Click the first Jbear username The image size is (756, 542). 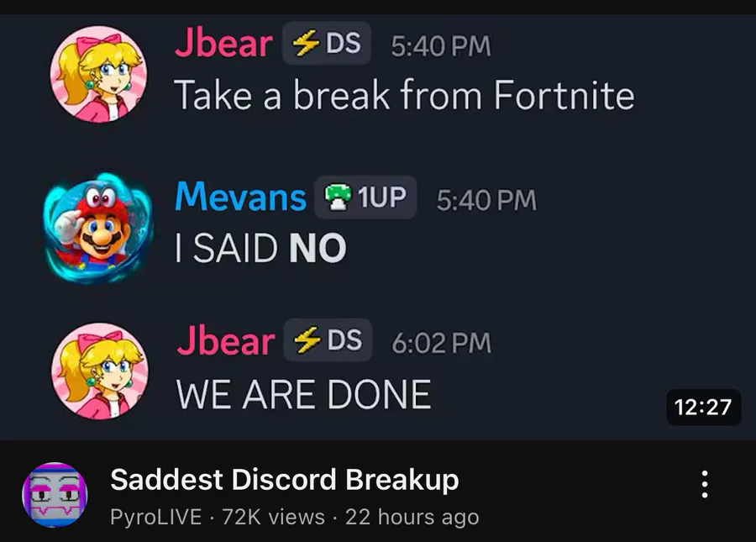pyautogui.click(x=223, y=43)
